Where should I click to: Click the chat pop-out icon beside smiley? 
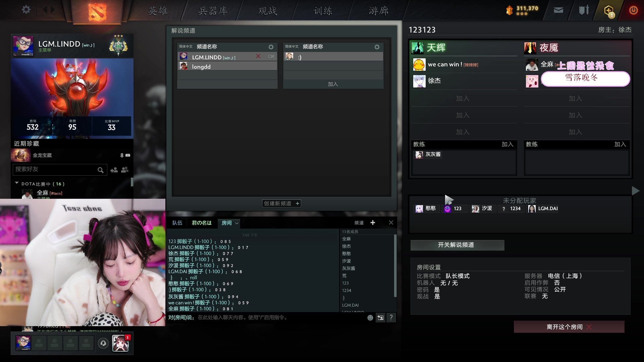(380, 318)
